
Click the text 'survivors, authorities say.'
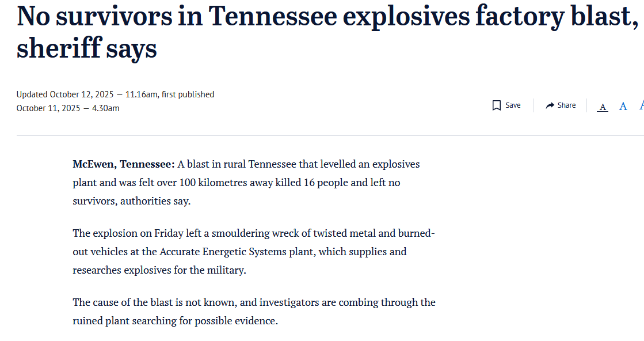[131, 201]
